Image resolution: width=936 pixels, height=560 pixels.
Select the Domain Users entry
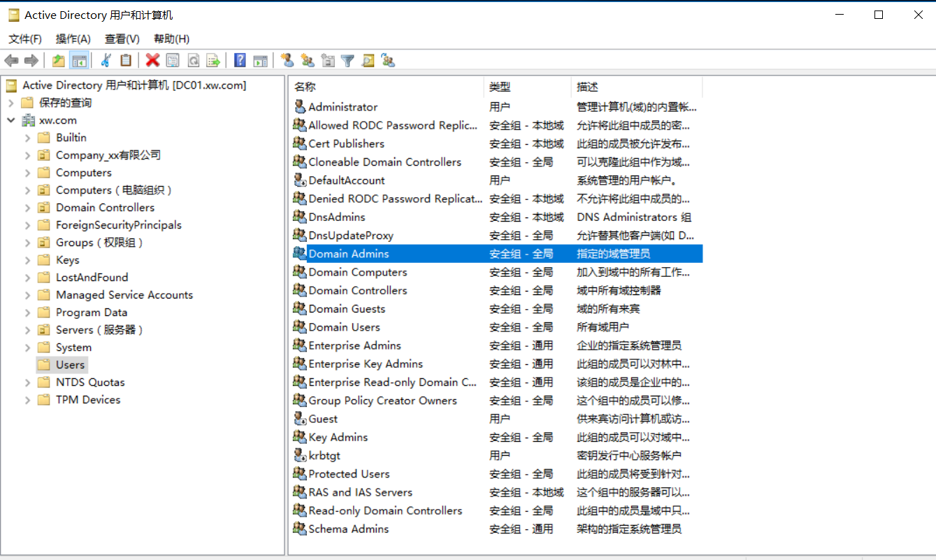[x=345, y=327]
